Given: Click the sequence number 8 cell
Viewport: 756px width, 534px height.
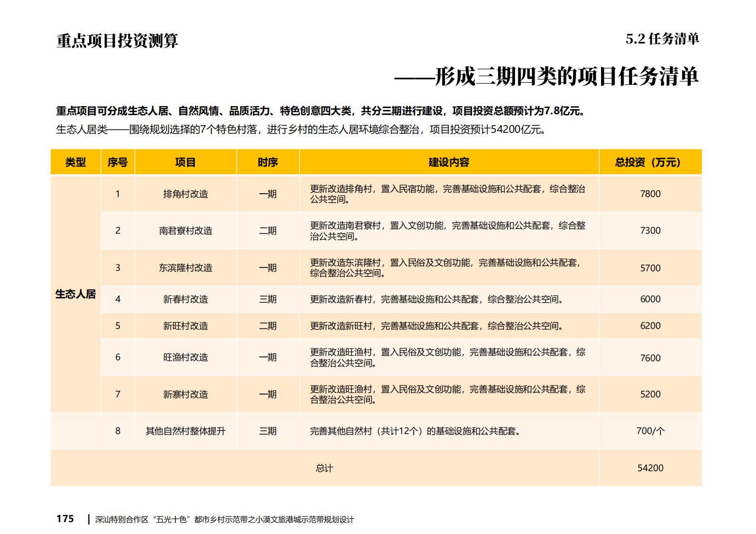Looking at the screenshot, I should point(118,431).
